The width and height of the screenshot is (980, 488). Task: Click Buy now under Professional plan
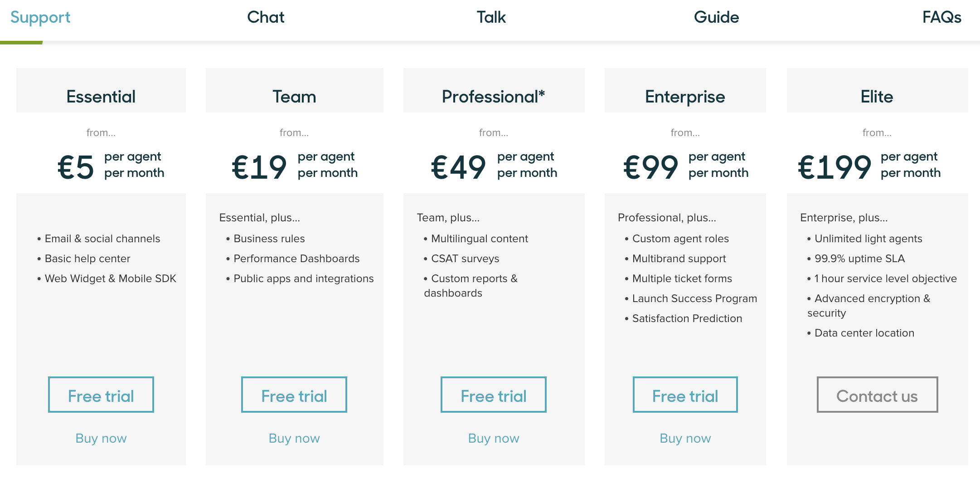(x=494, y=438)
